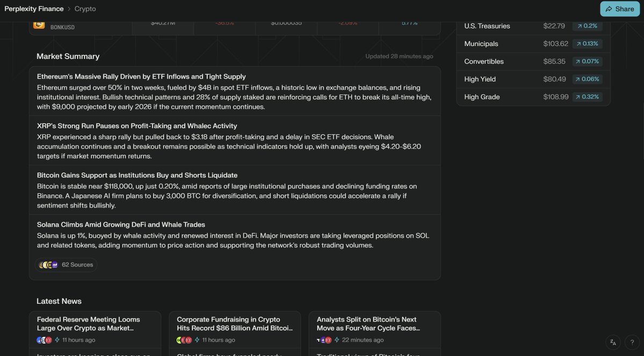Select XRP's Strong Run Pauses headline
The height and width of the screenshot is (356, 644).
tap(137, 126)
